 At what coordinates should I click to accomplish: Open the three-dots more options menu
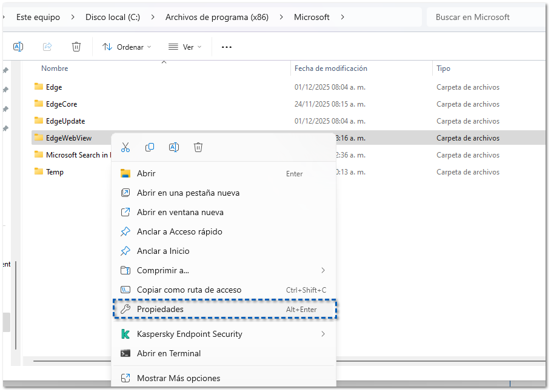click(x=227, y=47)
